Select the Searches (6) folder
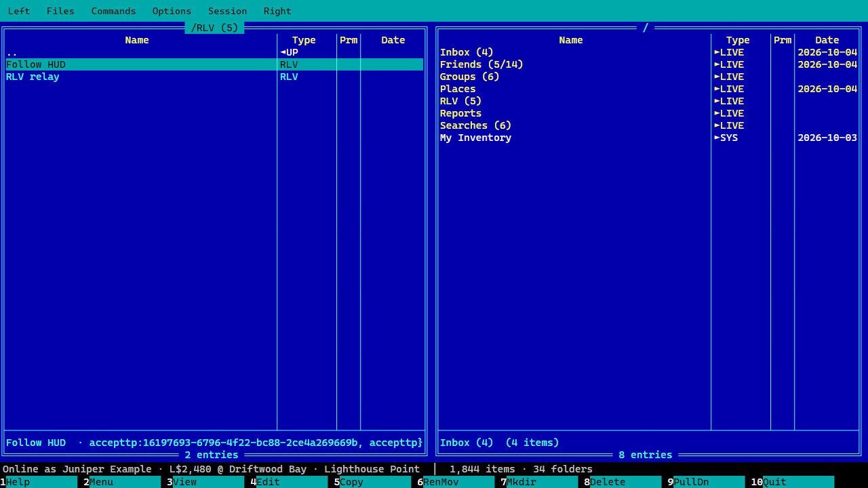The width and height of the screenshot is (868, 488). (648, 125)
